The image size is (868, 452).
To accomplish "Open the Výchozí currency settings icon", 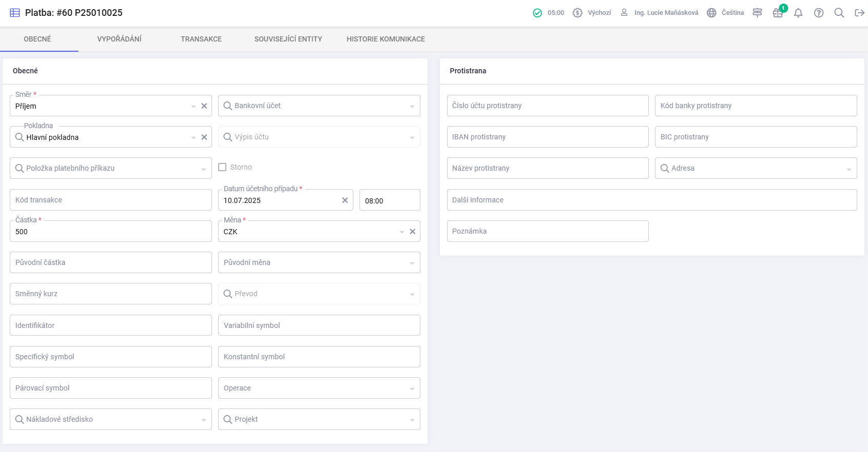I will (578, 13).
